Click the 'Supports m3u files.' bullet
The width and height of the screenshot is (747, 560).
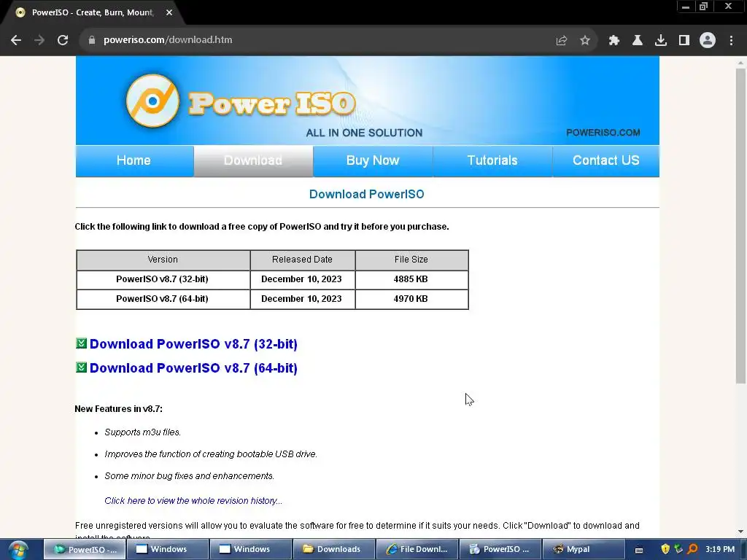pyautogui.click(x=143, y=432)
